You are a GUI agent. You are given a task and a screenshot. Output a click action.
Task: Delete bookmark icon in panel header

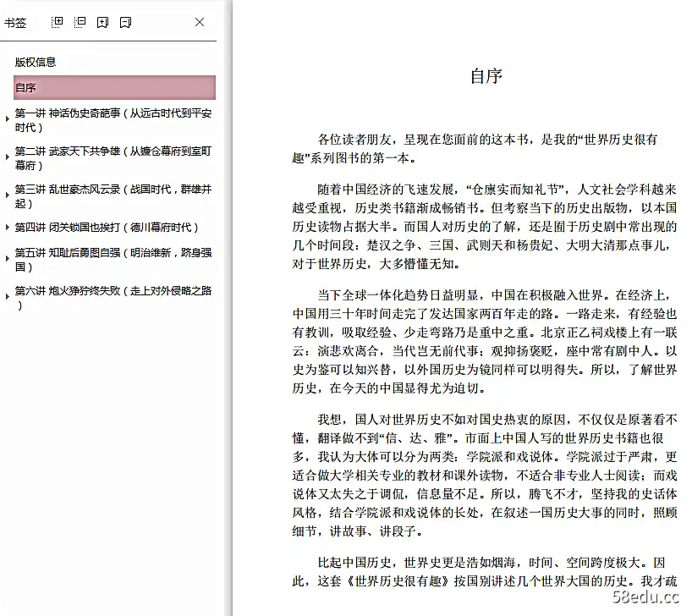click(x=126, y=23)
